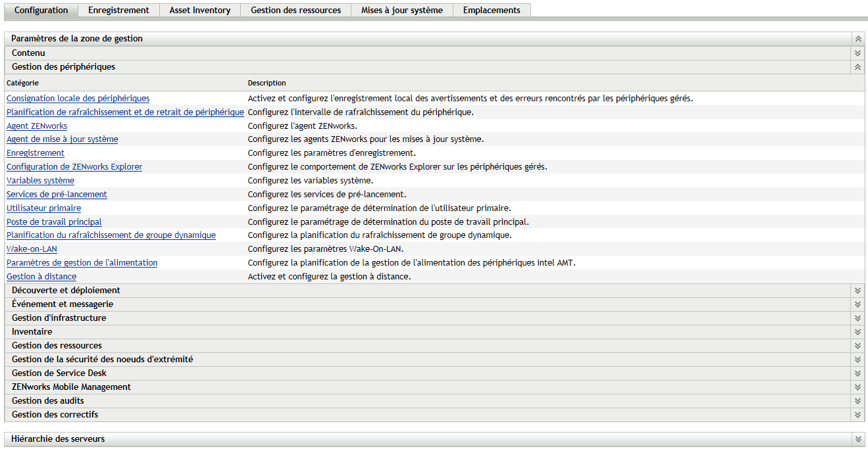Switch to the Enregistrement tab
The image size is (868, 451).
coord(118,11)
